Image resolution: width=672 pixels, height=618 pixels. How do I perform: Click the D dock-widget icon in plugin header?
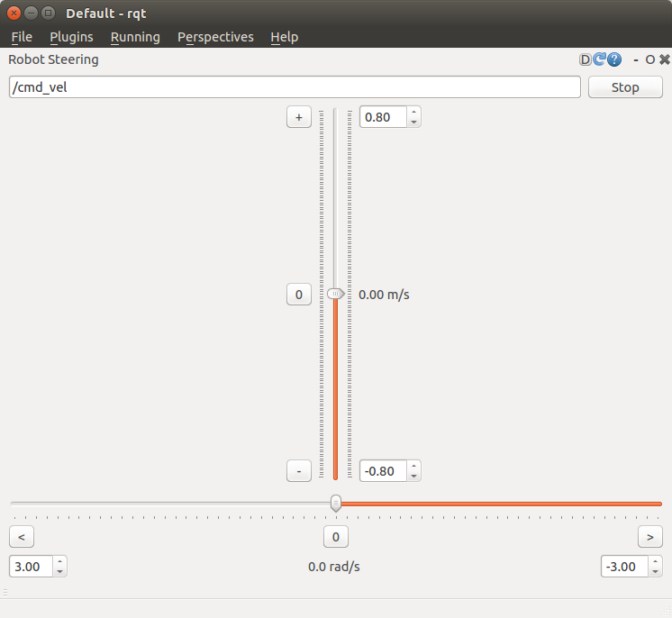pyautogui.click(x=586, y=59)
